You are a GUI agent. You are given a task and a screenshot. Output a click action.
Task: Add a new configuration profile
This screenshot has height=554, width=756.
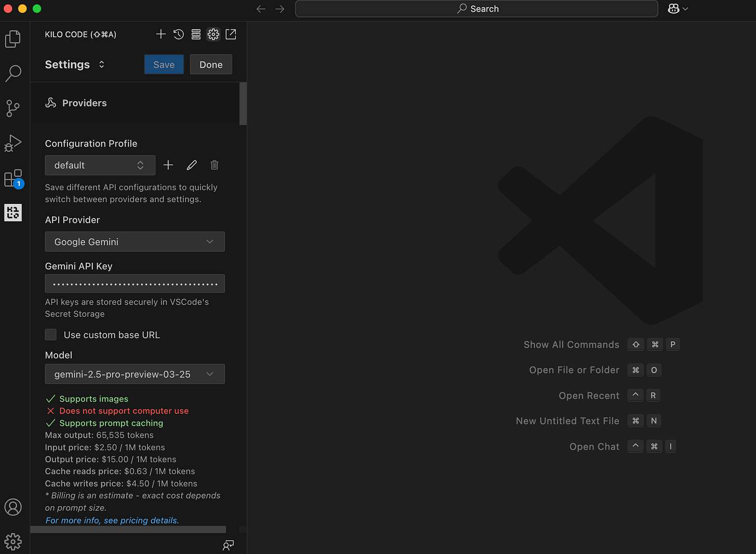168,165
